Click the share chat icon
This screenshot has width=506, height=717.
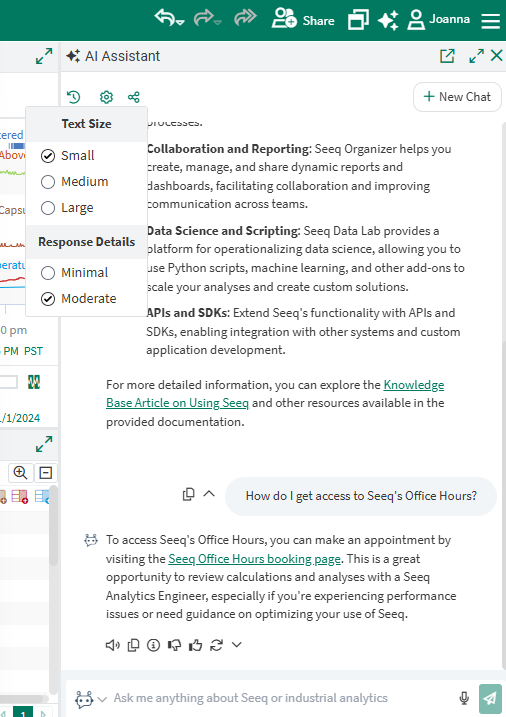tap(133, 97)
